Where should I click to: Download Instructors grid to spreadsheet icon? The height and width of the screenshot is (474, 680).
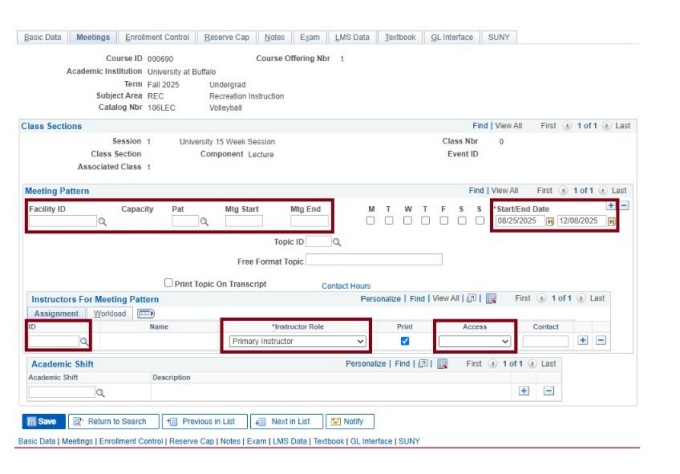point(491,298)
